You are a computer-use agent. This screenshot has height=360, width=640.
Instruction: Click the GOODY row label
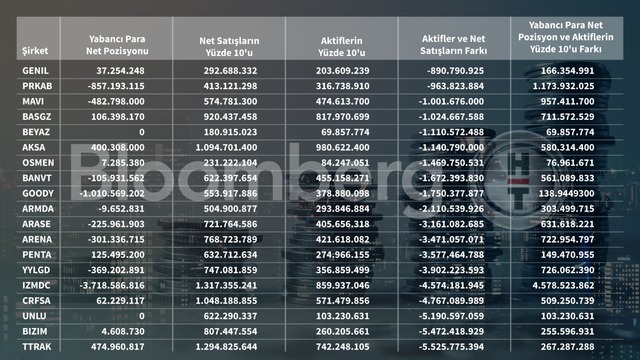(x=38, y=193)
